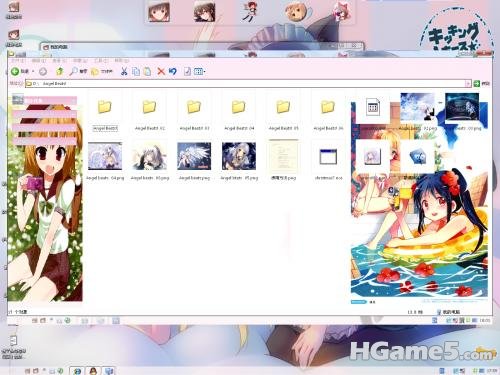Click inside the address bar path field
500x375 pixels.
coord(248,83)
